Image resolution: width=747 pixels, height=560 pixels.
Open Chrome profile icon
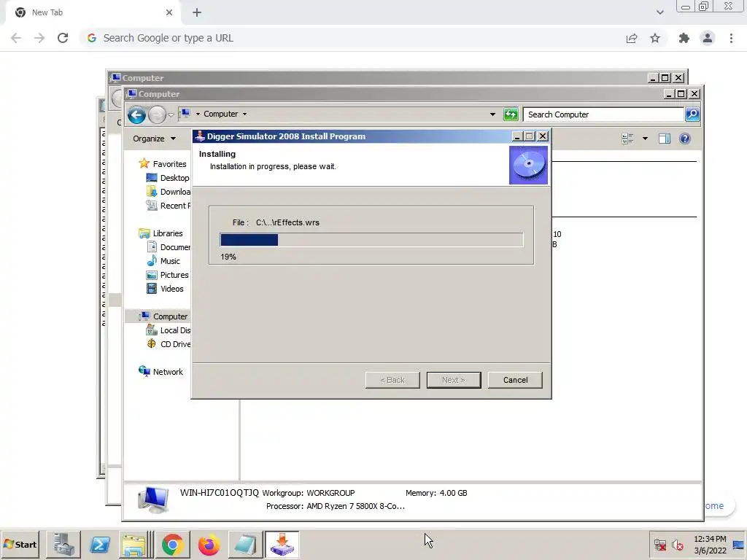tap(708, 38)
